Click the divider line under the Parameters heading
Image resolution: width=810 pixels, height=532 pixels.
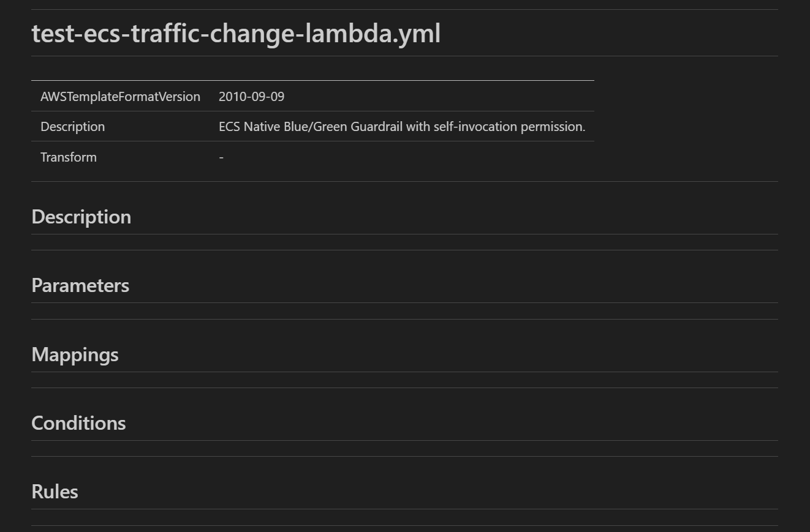point(404,302)
